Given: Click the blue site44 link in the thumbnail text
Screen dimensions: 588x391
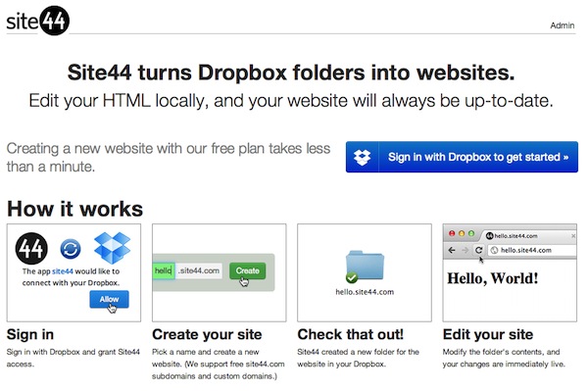Looking at the screenshot, I should [63, 271].
